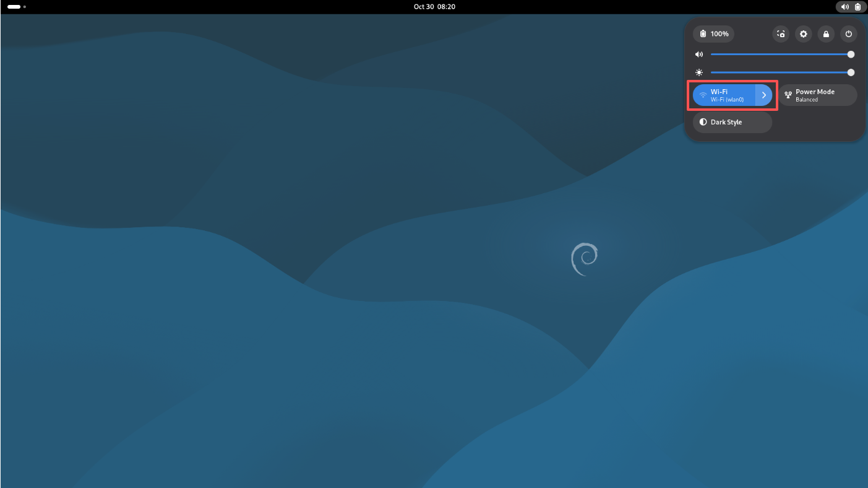This screenshot has height=488, width=868.
Task: Click the Debian swirl on the wallpaper
Action: click(x=584, y=259)
